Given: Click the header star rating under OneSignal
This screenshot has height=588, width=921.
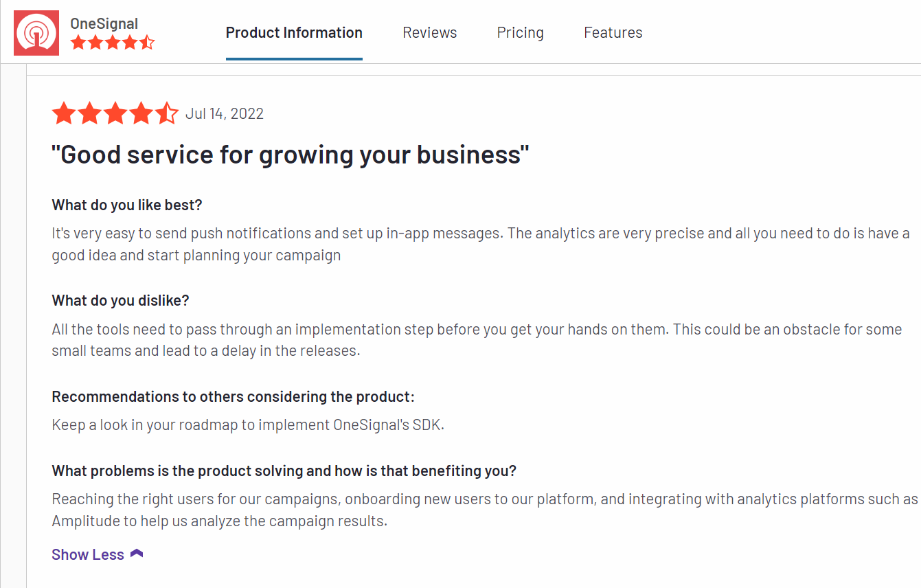Looking at the screenshot, I should (113, 43).
